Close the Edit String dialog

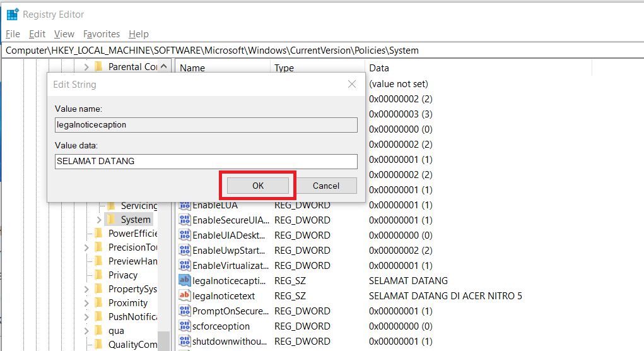coord(352,84)
